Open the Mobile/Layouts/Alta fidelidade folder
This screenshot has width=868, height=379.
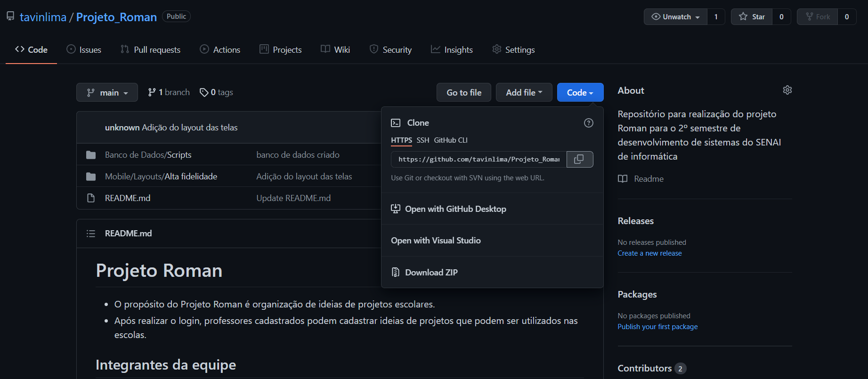[x=161, y=177]
